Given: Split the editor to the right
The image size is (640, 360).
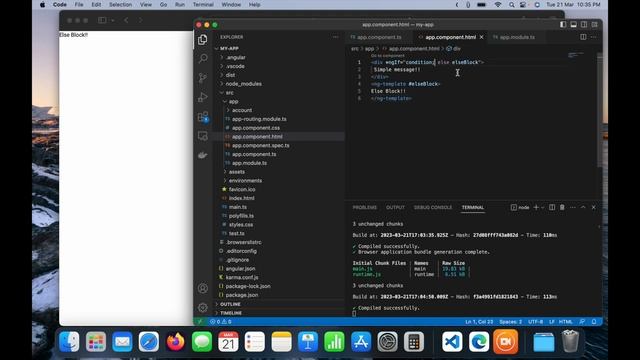Looking at the screenshot, I should click(x=583, y=37).
